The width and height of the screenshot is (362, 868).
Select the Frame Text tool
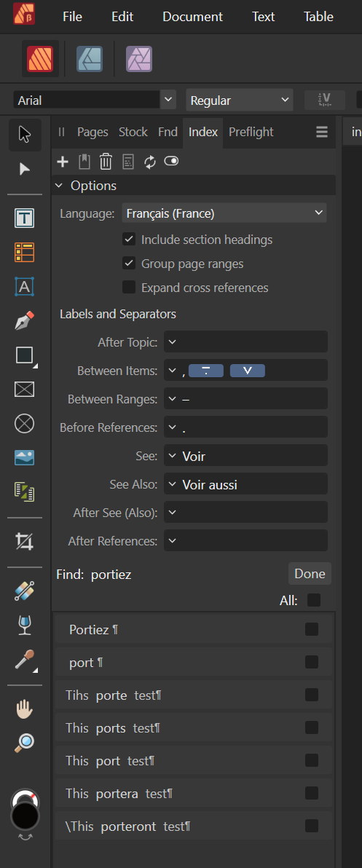(24, 218)
